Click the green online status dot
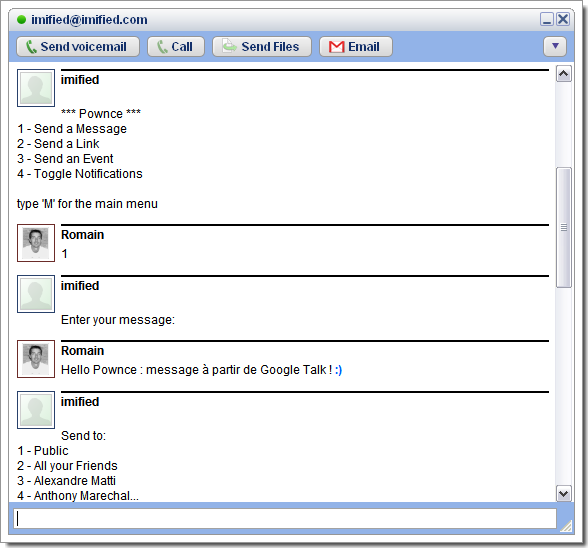This screenshot has height=548, width=588. (x=21, y=20)
